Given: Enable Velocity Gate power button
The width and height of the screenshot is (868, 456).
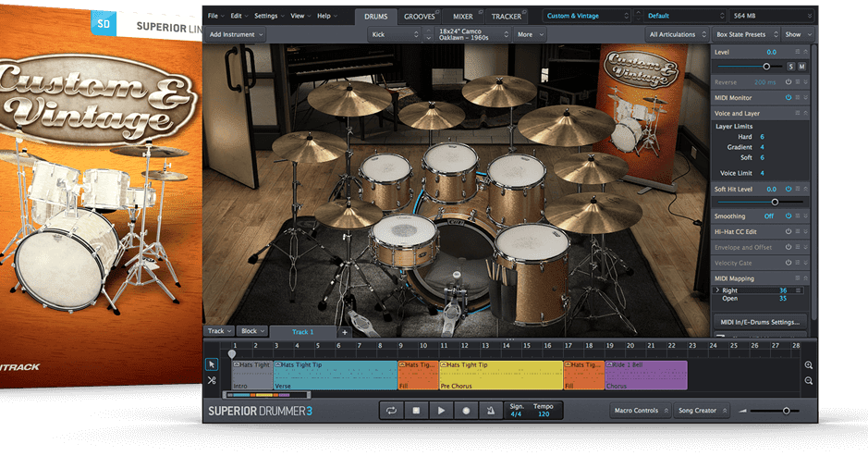Looking at the screenshot, I should coord(789,263).
